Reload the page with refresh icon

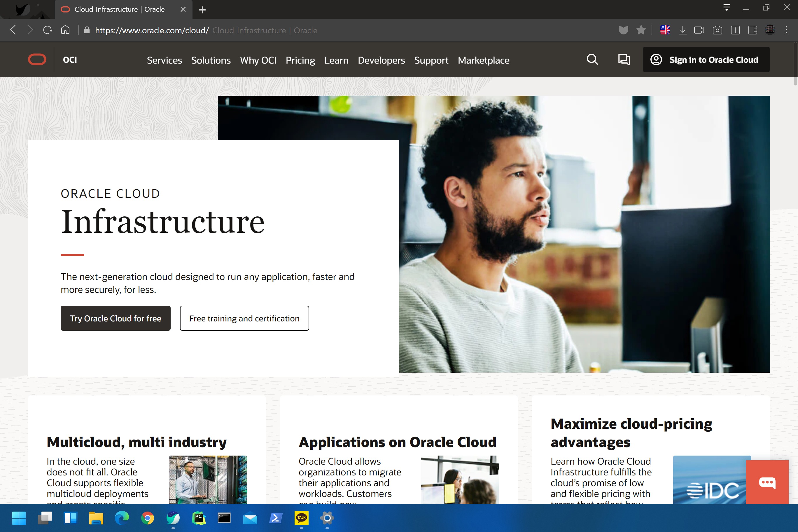48,30
